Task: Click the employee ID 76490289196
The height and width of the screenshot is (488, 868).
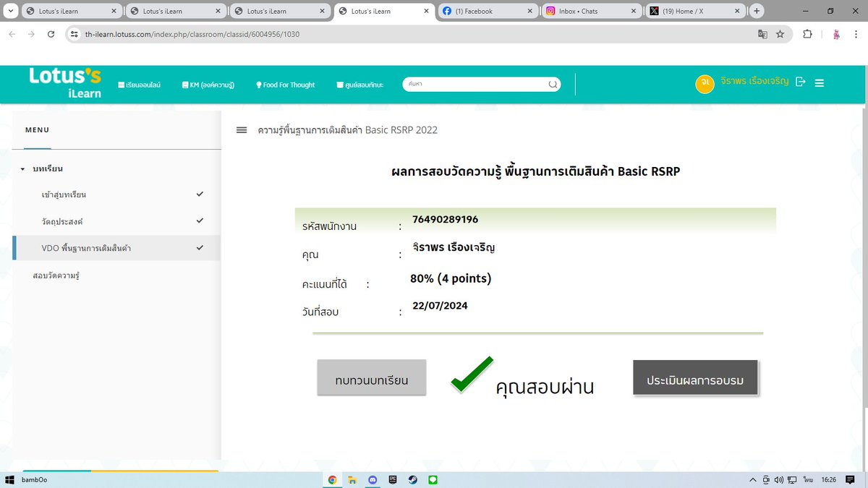Action: [445, 219]
